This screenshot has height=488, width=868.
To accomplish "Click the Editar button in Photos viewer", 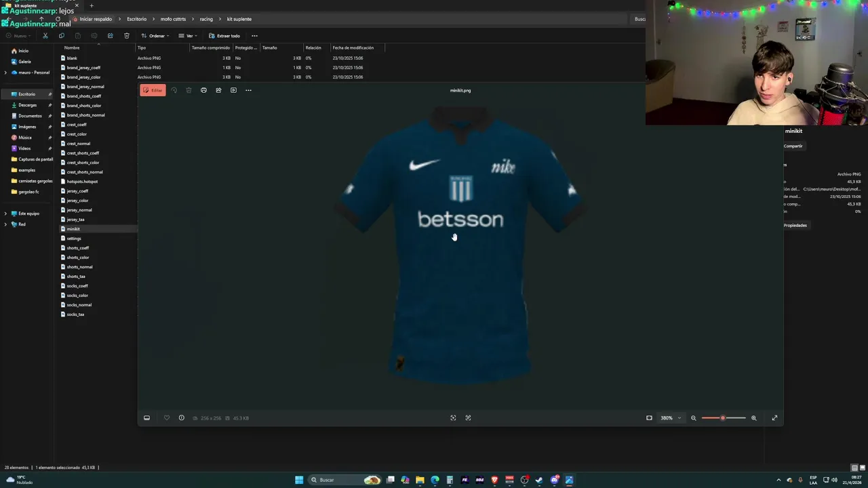I will [x=153, y=90].
